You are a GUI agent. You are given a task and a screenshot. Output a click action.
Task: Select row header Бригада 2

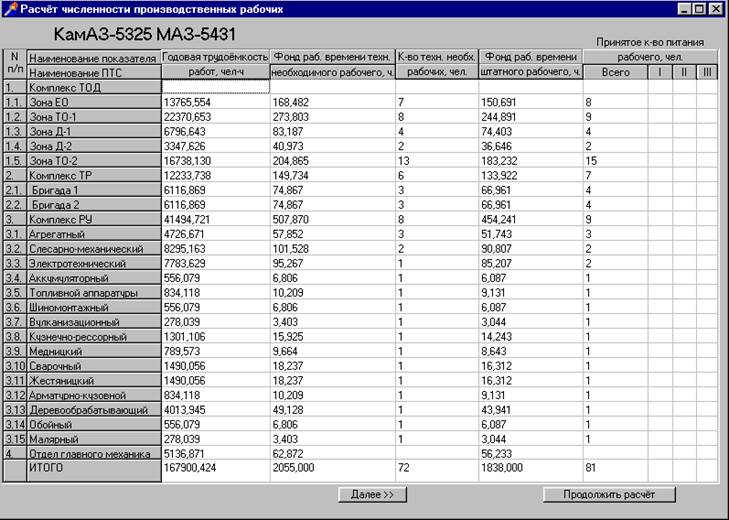tap(94, 205)
